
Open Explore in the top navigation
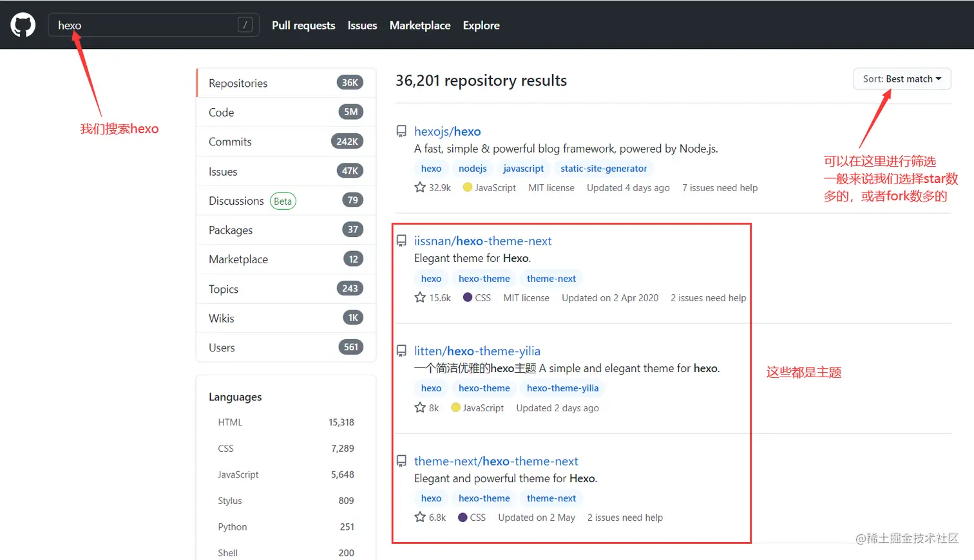pos(481,25)
